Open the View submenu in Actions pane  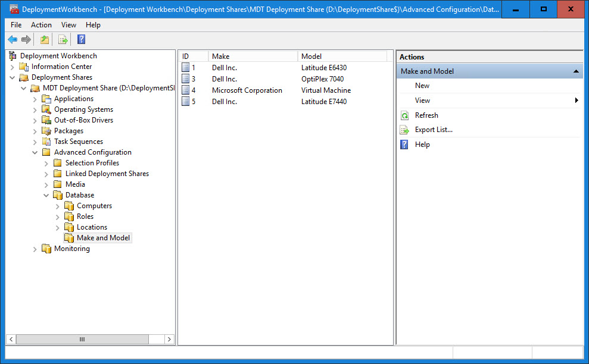pyautogui.click(x=422, y=101)
